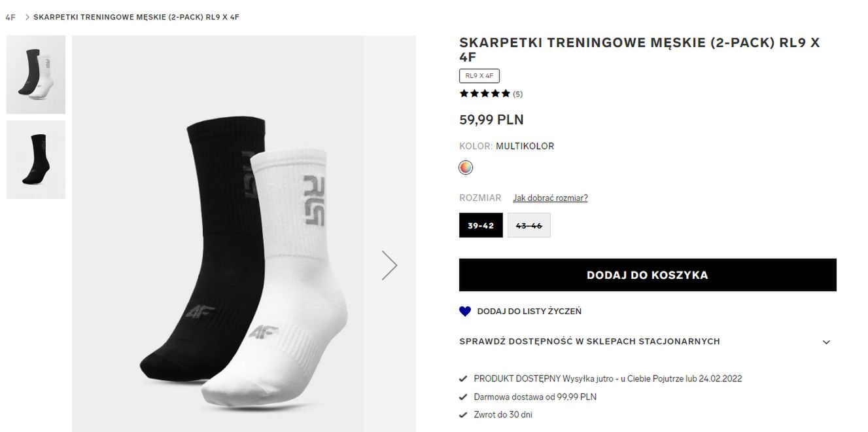This screenshot has height=432, width=868.
Task: Open the (5) reviews count
Action: pyautogui.click(x=517, y=94)
